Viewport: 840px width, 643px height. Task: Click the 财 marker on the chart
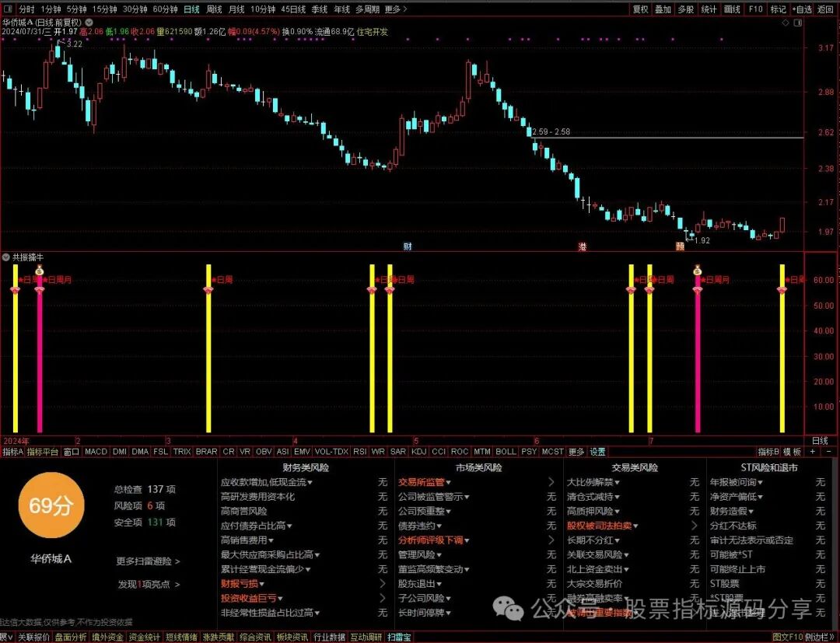point(408,246)
